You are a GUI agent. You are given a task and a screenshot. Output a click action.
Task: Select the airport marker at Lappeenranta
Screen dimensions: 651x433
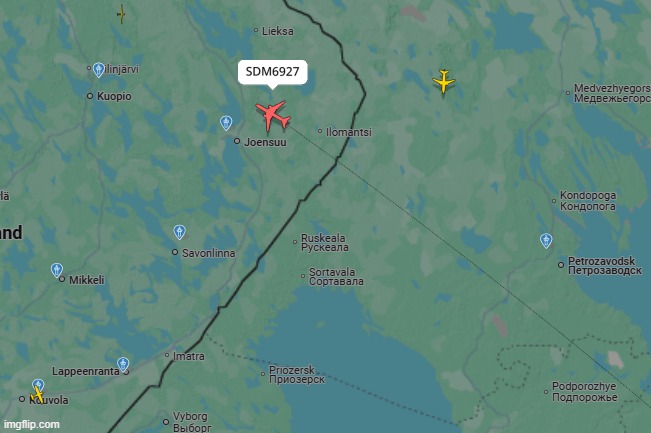click(122, 365)
